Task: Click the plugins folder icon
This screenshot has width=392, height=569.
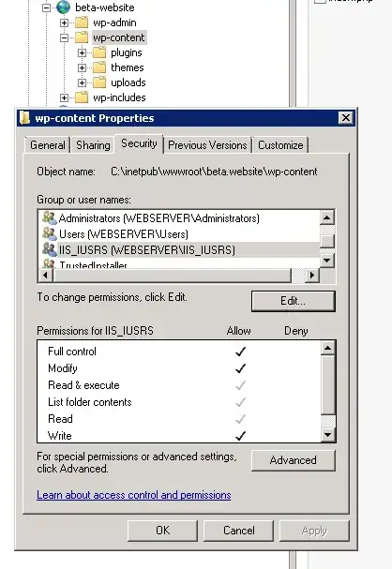Action: pos(99,52)
